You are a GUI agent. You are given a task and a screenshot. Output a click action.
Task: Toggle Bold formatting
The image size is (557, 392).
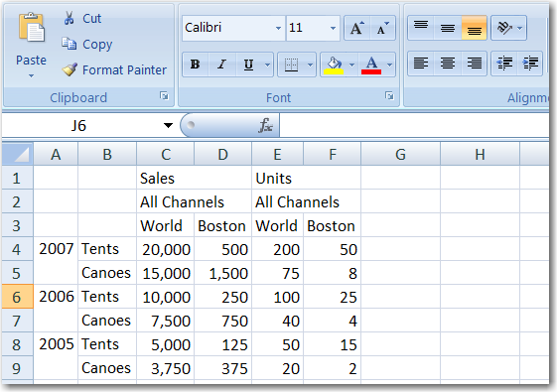click(x=195, y=65)
